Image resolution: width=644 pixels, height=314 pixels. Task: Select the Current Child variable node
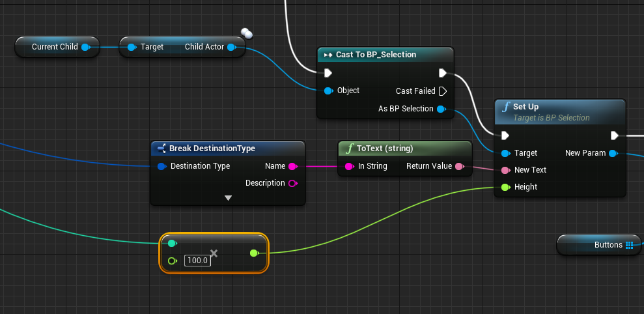point(55,47)
